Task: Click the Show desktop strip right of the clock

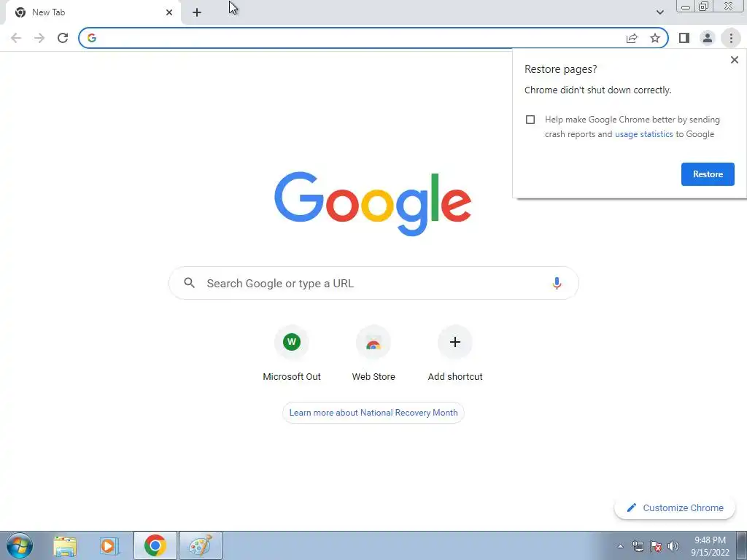Action: 742,546
